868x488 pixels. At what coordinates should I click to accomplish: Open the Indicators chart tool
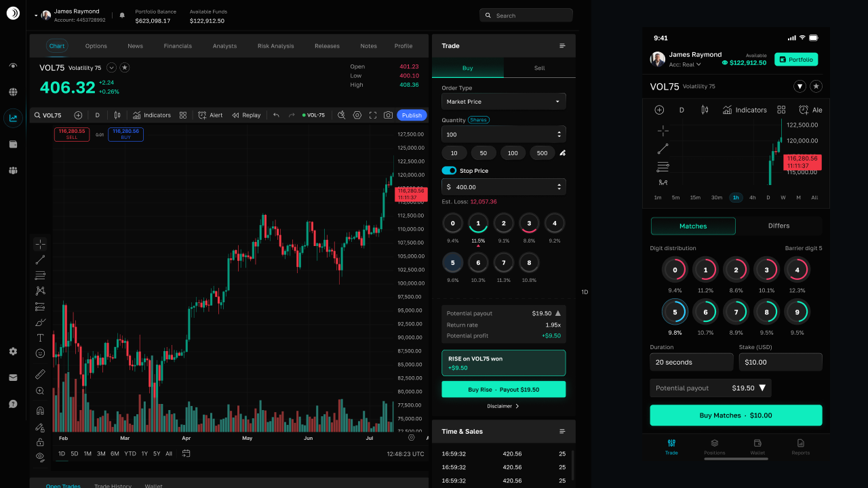pos(152,115)
